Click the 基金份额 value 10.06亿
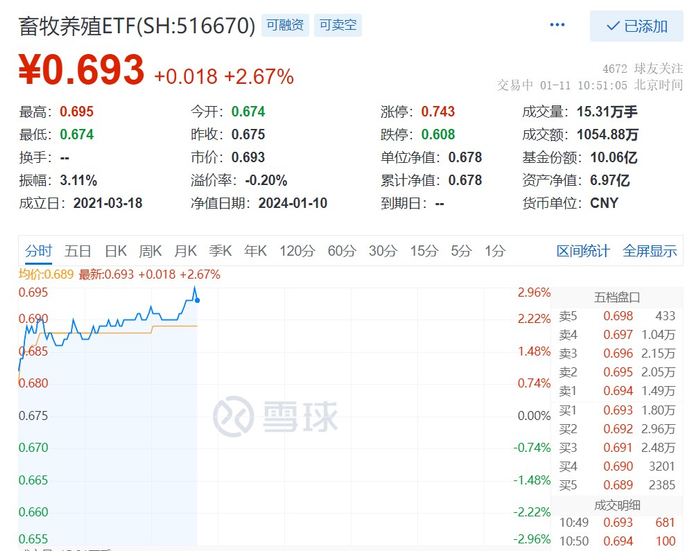Image resolution: width=700 pixels, height=551 pixels. pos(613,157)
